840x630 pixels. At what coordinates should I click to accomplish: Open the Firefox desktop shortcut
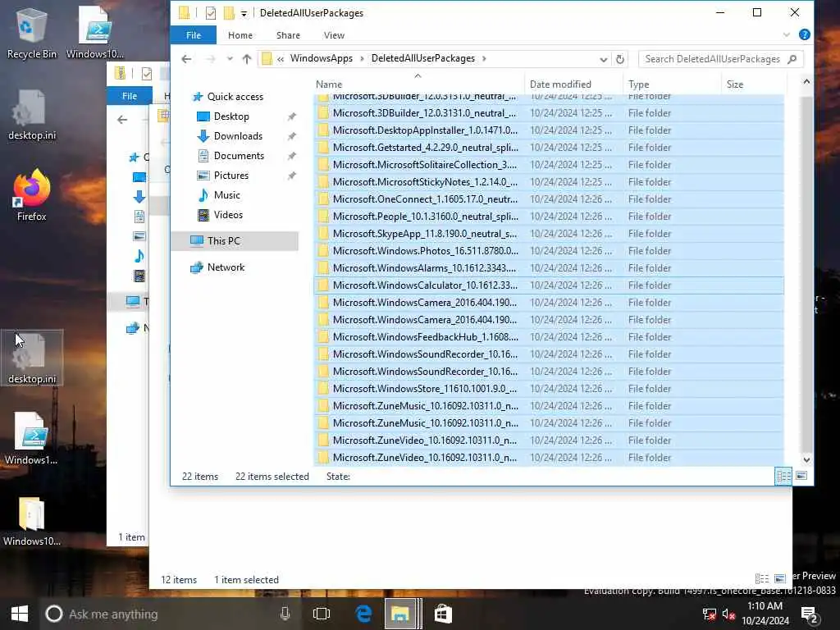pyautogui.click(x=32, y=195)
